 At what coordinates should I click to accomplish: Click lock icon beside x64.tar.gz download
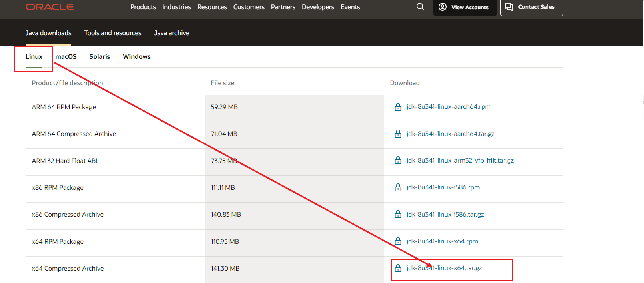pyautogui.click(x=398, y=268)
